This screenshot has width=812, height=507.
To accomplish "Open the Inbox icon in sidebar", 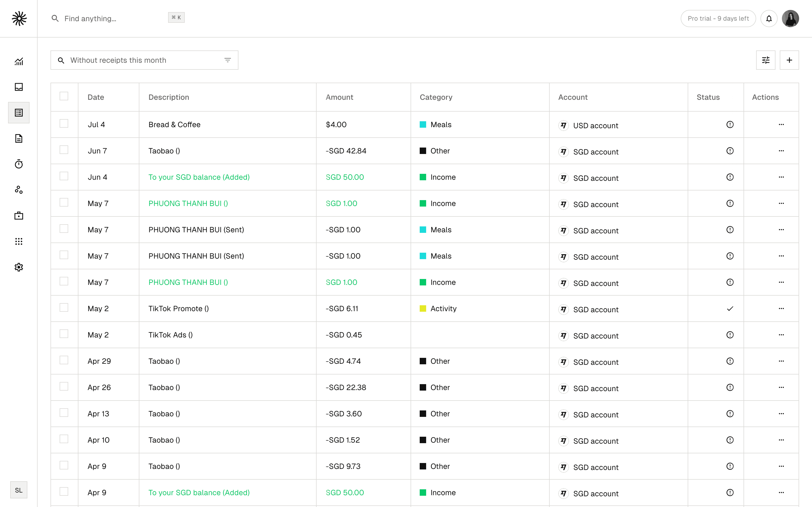I will (x=19, y=87).
